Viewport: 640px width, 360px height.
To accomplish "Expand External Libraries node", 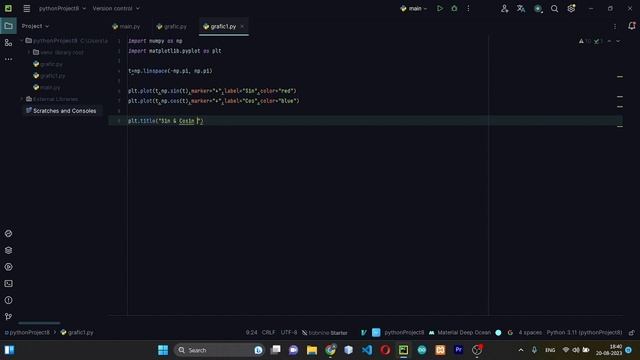I will [22, 99].
